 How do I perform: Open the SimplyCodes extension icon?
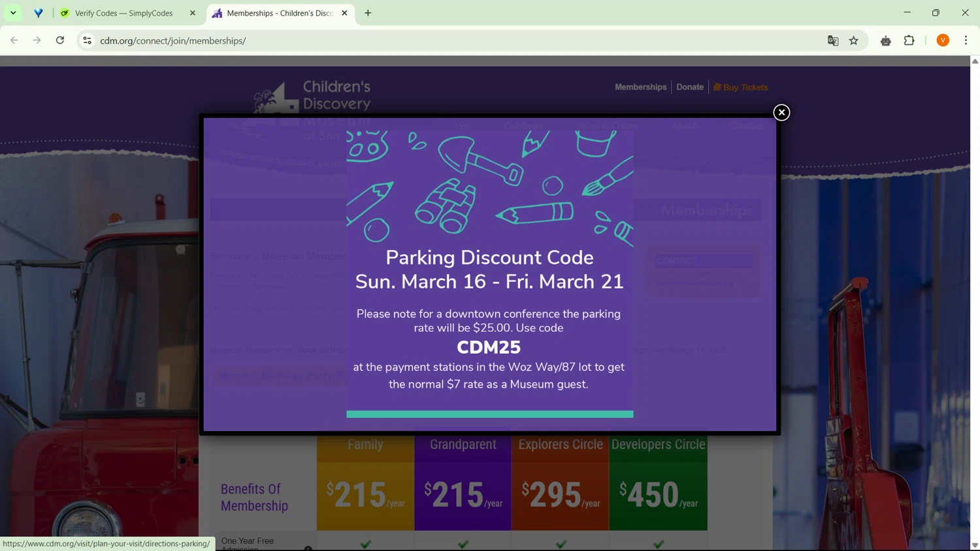tap(886, 40)
